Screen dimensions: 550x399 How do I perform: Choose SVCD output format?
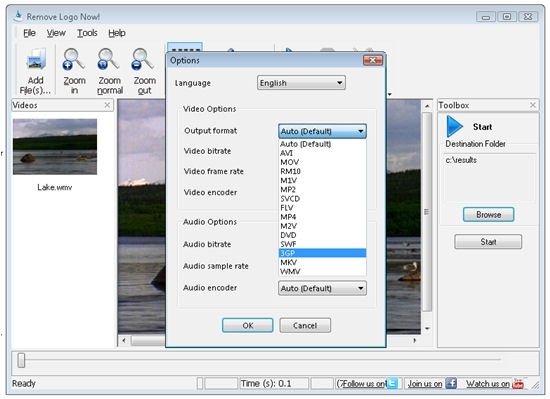322,198
